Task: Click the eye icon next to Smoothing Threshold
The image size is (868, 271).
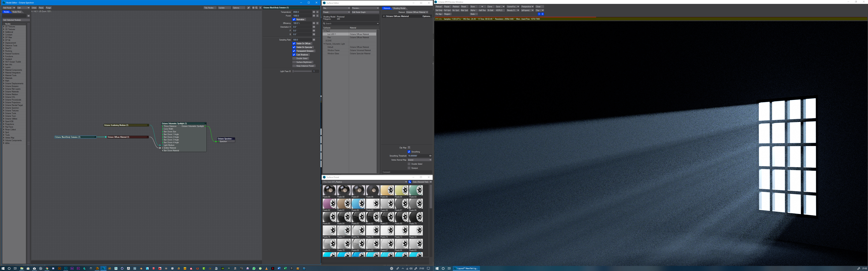Action: [430, 156]
